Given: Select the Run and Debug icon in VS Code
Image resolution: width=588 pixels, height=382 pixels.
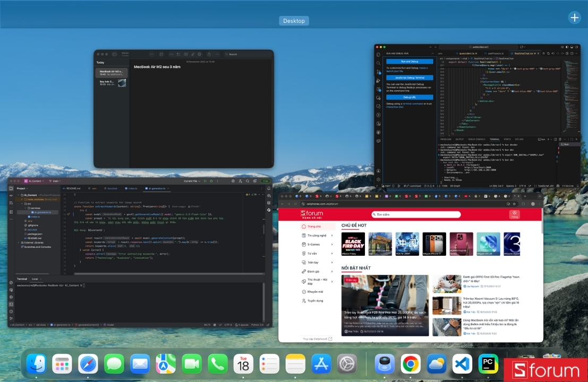Looking at the screenshot, I should [x=378, y=80].
